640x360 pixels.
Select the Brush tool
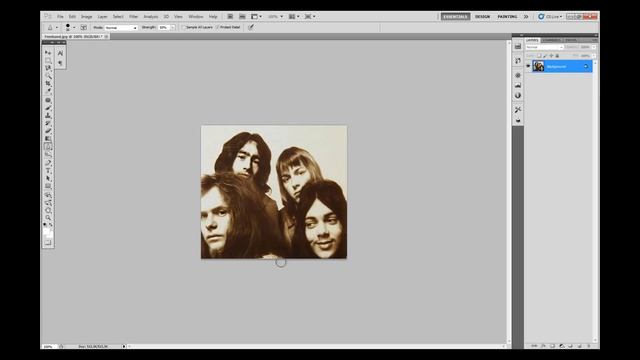(x=48, y=108)
